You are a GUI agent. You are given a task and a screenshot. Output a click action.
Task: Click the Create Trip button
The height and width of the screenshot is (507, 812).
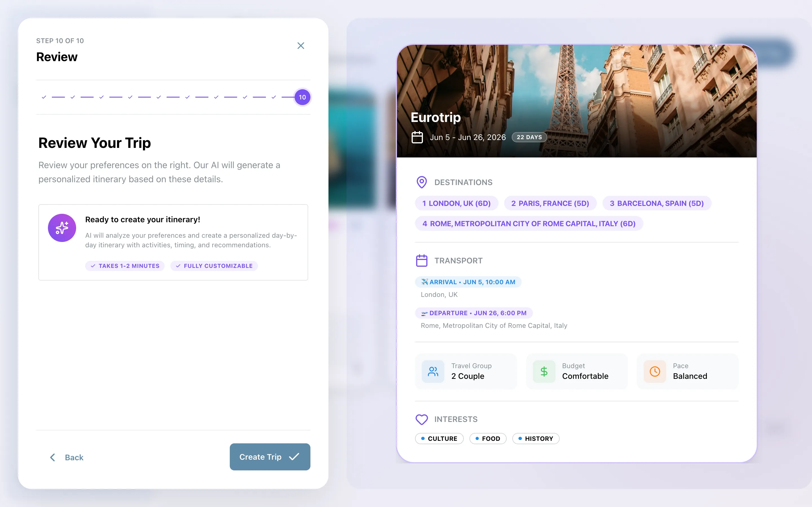click(x=270, y=457)
